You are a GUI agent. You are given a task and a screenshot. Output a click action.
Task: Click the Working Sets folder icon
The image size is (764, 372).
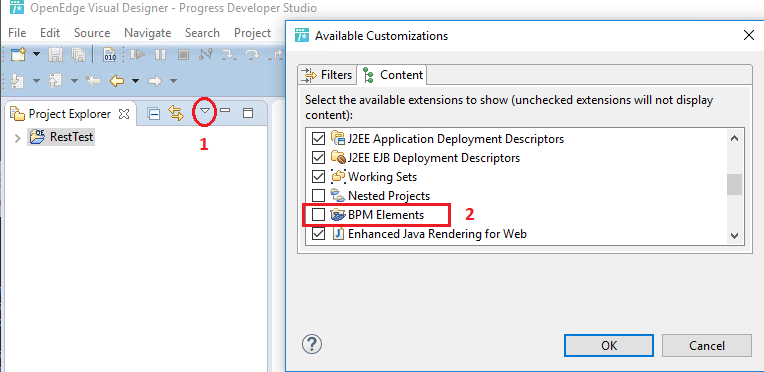pyautogui.click(x=338, y=176)
